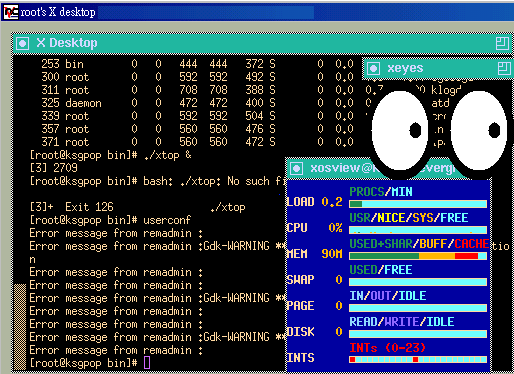The image size is (514, 374).
Task: Click the MEM label in xosview
Action: [x=297, y=254]
